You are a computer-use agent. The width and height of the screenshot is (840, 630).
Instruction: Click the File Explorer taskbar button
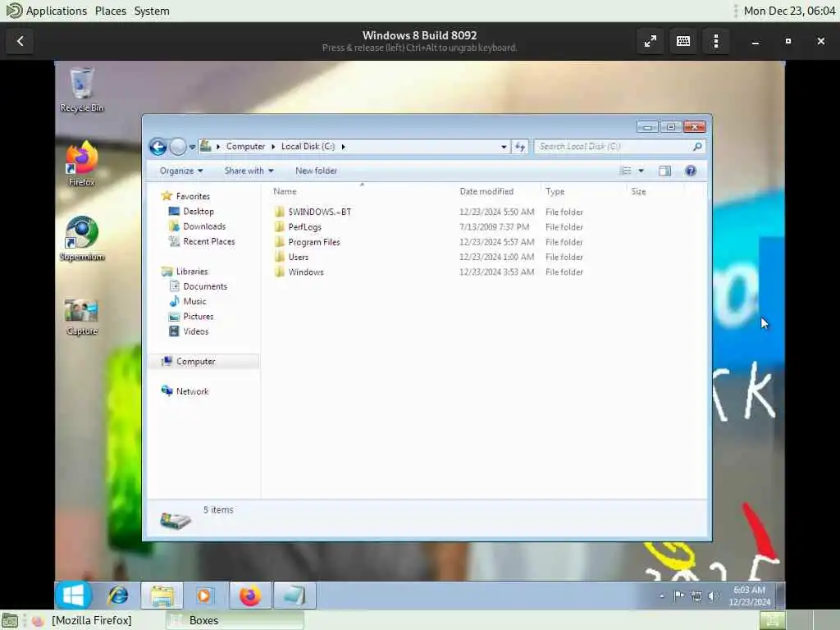(162, 596)
